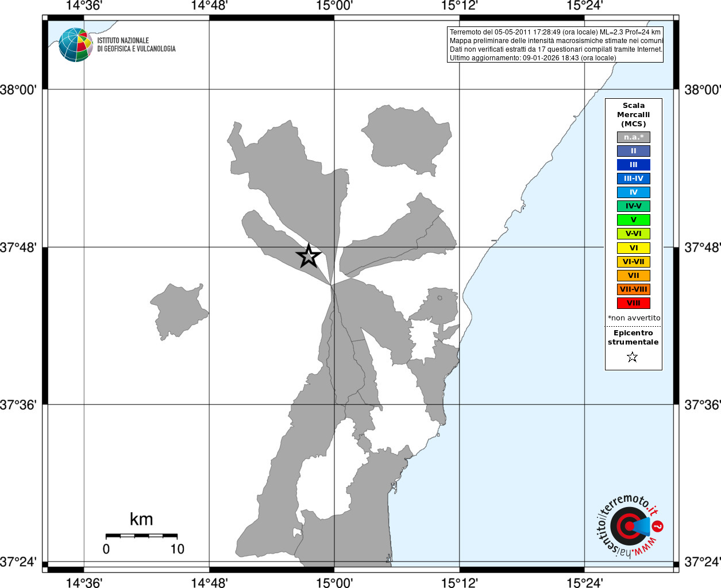Click the Epicentro strumentale label
The height and width of the screenshot is (588, 721).
[633, 338]
